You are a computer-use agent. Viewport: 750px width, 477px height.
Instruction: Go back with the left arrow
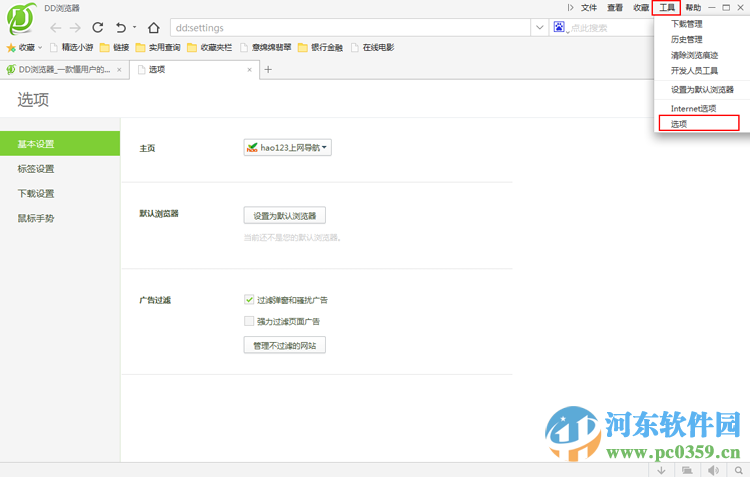pos(55,28)
